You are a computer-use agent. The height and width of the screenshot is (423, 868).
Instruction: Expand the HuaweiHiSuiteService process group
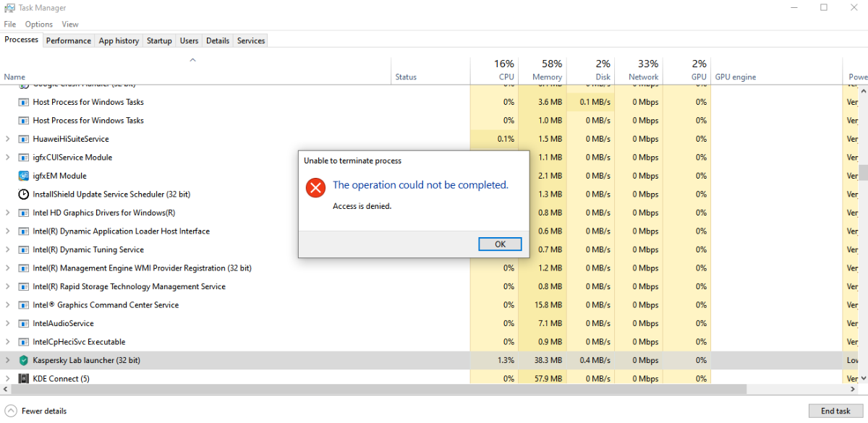[x=7, y=139]
